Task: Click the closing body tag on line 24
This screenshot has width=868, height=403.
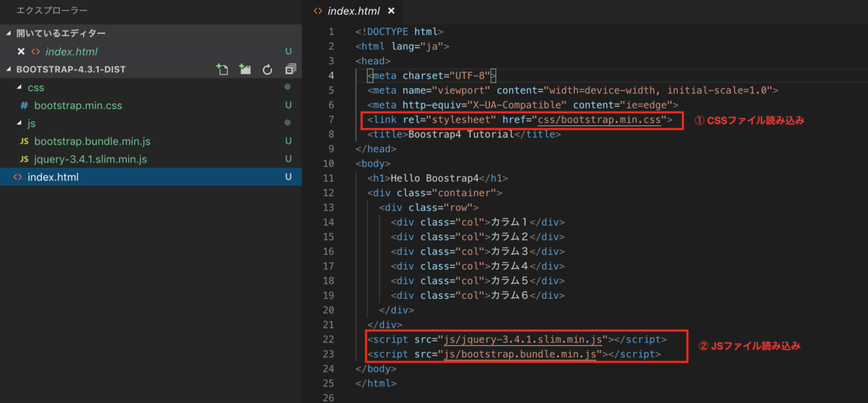Action: (375, 368)
